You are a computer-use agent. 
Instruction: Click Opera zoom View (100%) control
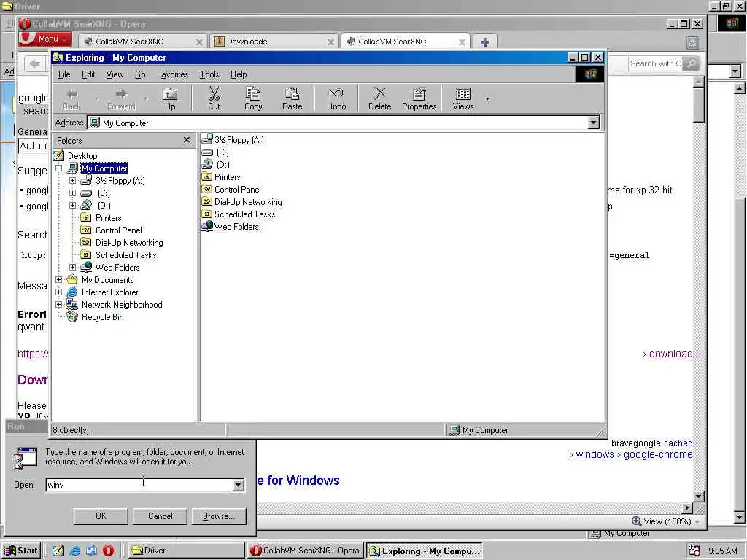[666, 521]
